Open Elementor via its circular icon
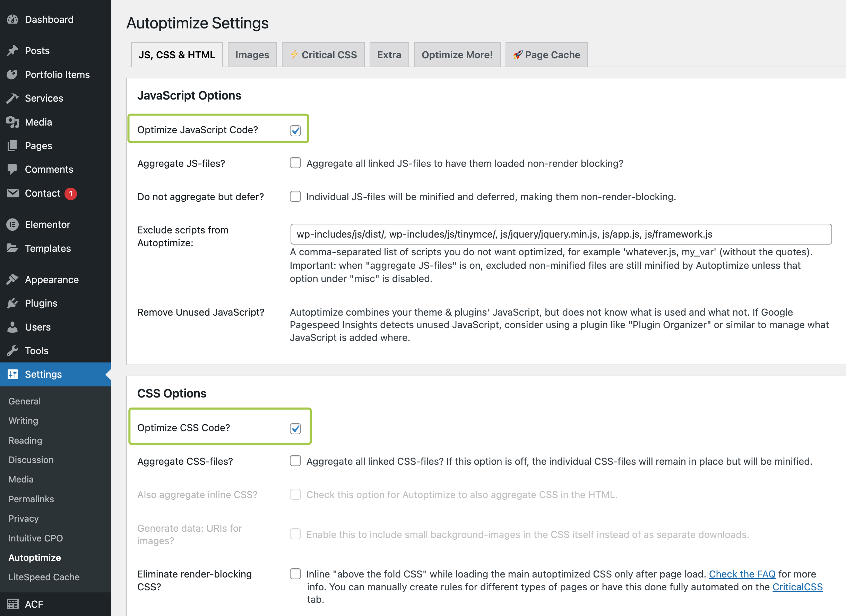This screenshot has width=846, height=616. (12, 224)
